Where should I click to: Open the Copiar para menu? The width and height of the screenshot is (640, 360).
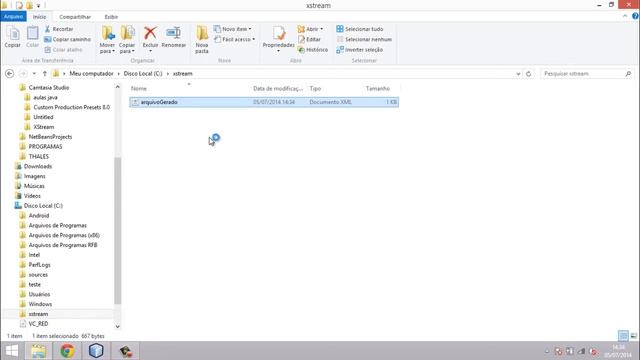[127, 39]
